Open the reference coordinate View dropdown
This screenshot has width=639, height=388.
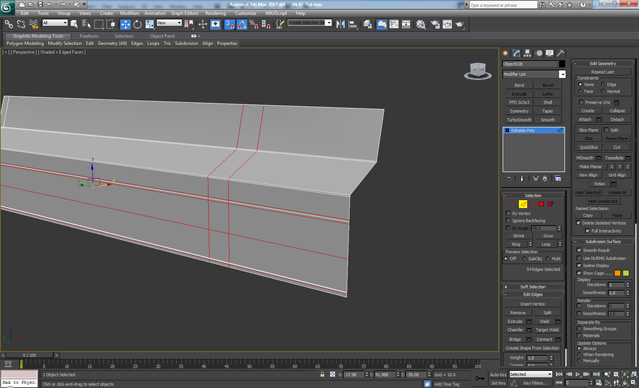[169, 23]
